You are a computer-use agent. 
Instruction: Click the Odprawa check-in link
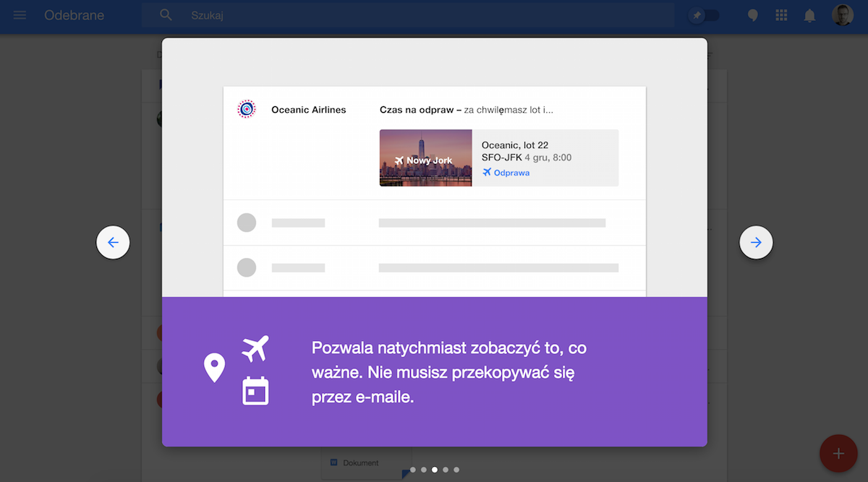pyautogui.click(x=506, y=173)
